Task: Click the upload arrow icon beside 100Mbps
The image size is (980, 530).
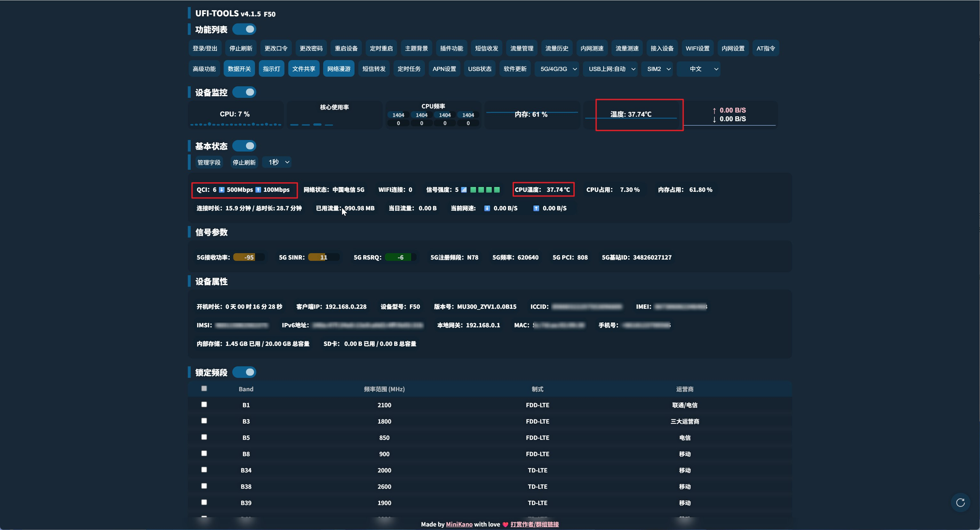Action: [258, 190]
